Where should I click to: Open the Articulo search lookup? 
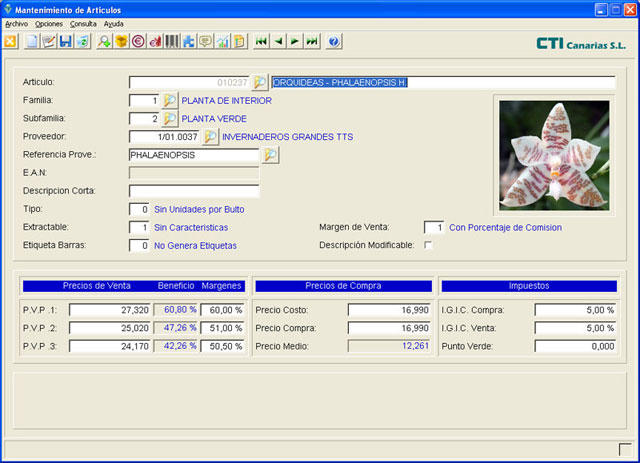[x=260, y=82]
